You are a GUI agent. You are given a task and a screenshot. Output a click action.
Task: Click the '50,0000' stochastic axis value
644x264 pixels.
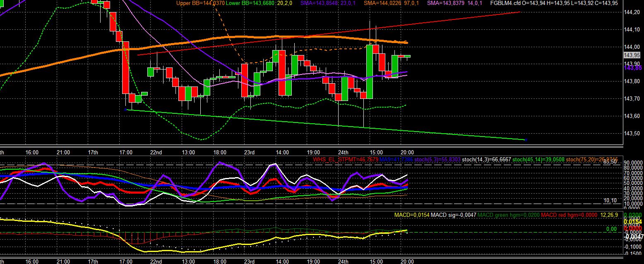point(632,183)
